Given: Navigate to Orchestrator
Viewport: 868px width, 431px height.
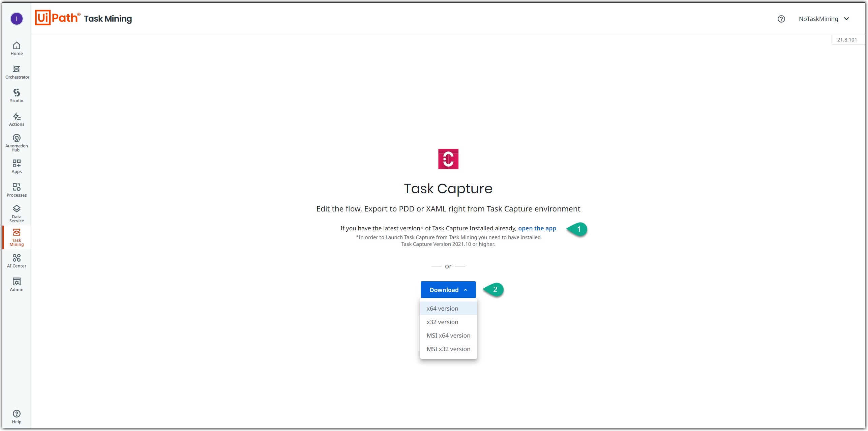Looking at the screenshot, I should pos(16,72).
